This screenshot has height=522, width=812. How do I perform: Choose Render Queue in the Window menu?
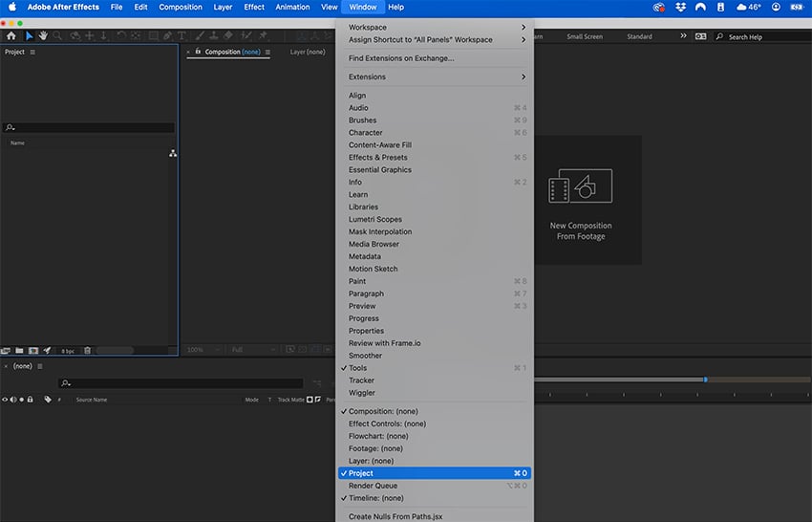coord(434,486)
